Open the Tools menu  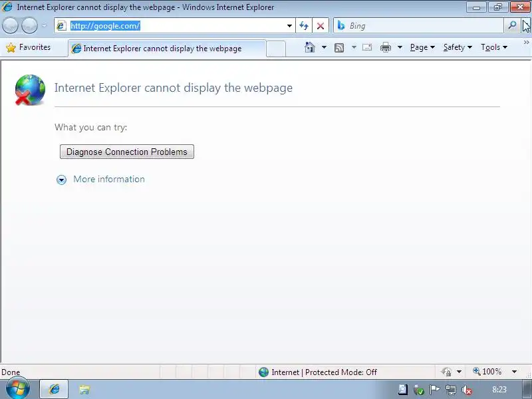[x=494, y=47]
